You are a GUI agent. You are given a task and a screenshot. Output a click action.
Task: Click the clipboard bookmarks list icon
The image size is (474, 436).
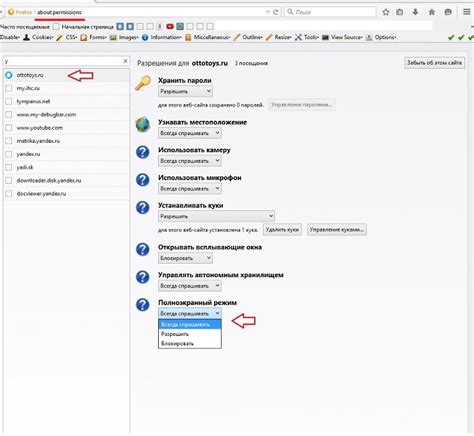pos(399,12)
